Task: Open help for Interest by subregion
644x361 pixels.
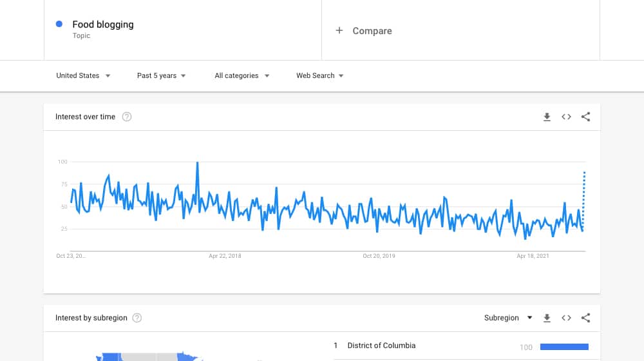Action: tap(137, 318)
